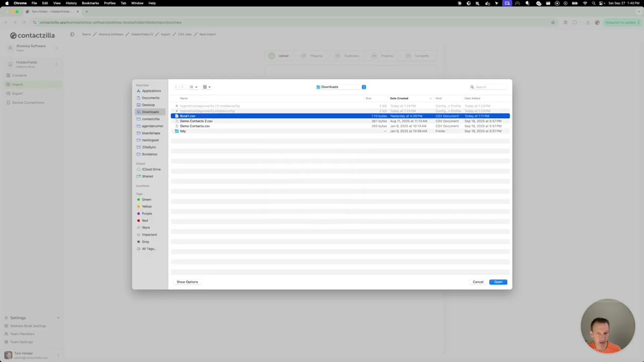The image size is (644, 362).
Task: Cancel the file open dialog
Action: [478, 282]
